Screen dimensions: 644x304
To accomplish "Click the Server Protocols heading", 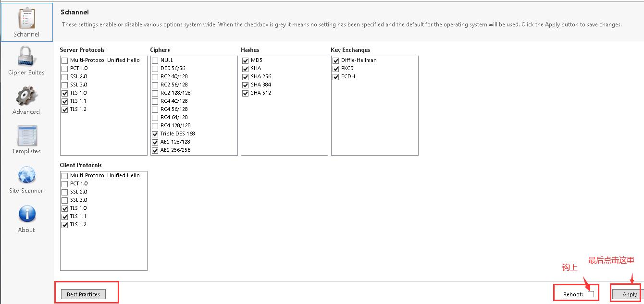I will [x=82, y=50].
